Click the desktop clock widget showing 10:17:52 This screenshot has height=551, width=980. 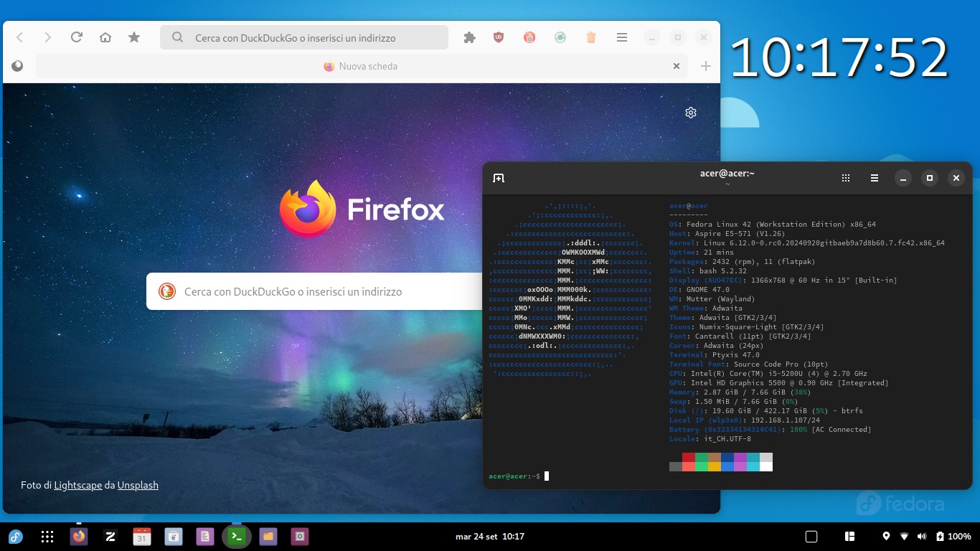click(x=839, y=57)
